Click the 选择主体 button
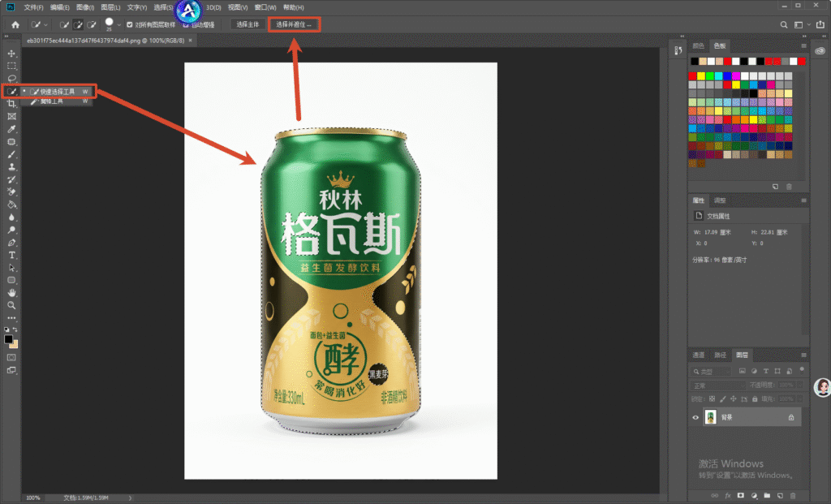 pyautogui.click(x=248, y=24)
